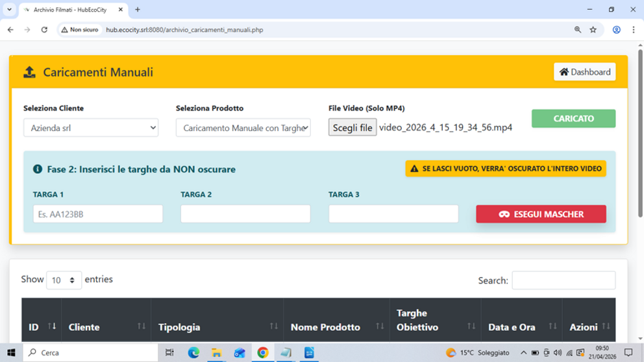644x362 pixels.
Task: Click the yellow SE LASCI VUOTO warning banner
Action: pyautogui.click(x=506, y=169)
